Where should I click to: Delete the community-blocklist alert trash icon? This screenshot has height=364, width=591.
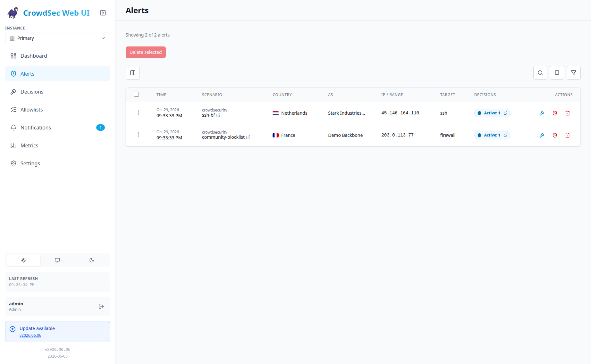point(568,135)
